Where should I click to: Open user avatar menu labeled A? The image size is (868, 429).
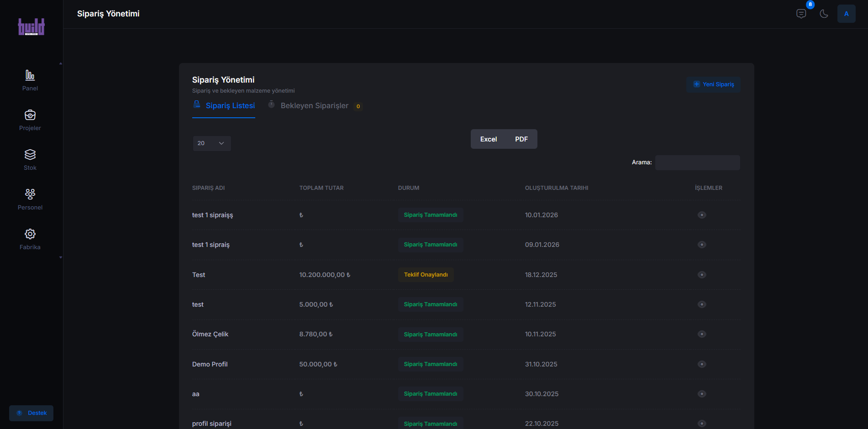(x=846, y=14)
